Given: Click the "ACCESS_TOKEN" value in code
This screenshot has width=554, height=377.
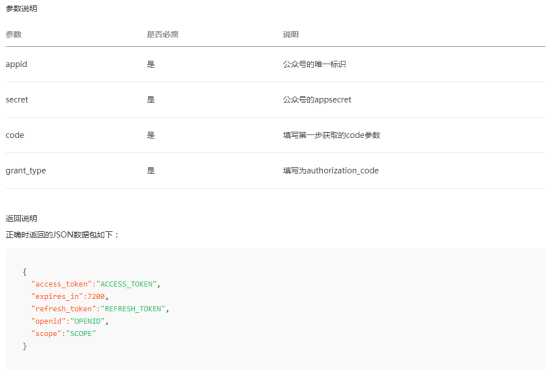Looking at the screenshot, I should click(x=126, y=284).
